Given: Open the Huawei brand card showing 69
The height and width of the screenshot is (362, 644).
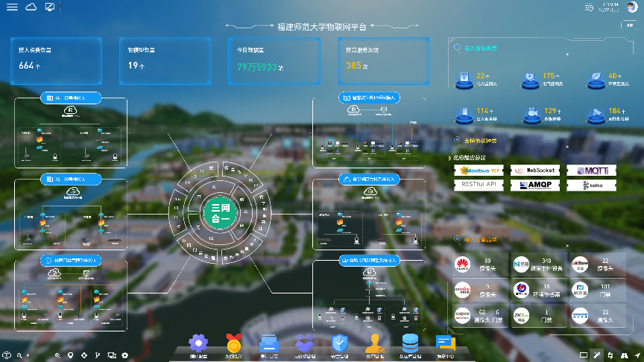Looking at the screenshot, I should coord(481,264).
